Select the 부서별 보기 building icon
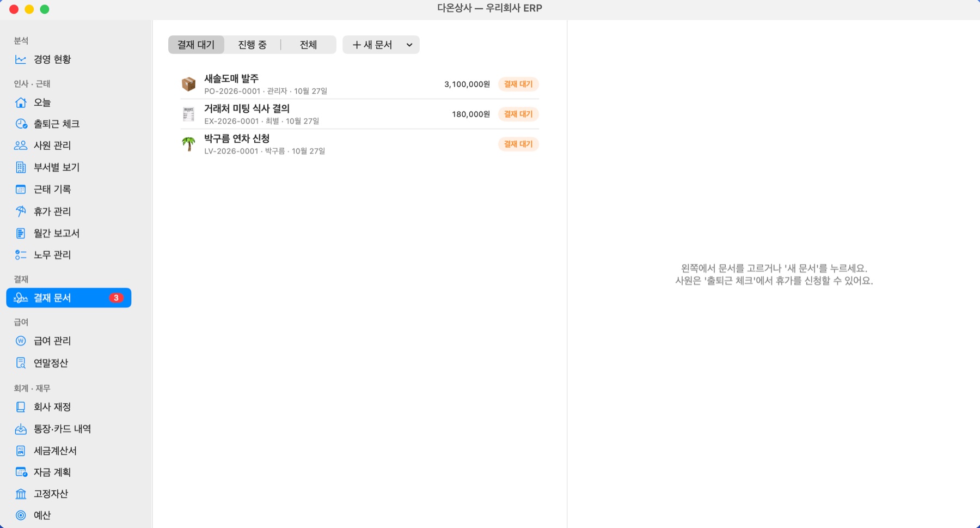The height and width of the screenshot is (528, 980). [21, 167]
